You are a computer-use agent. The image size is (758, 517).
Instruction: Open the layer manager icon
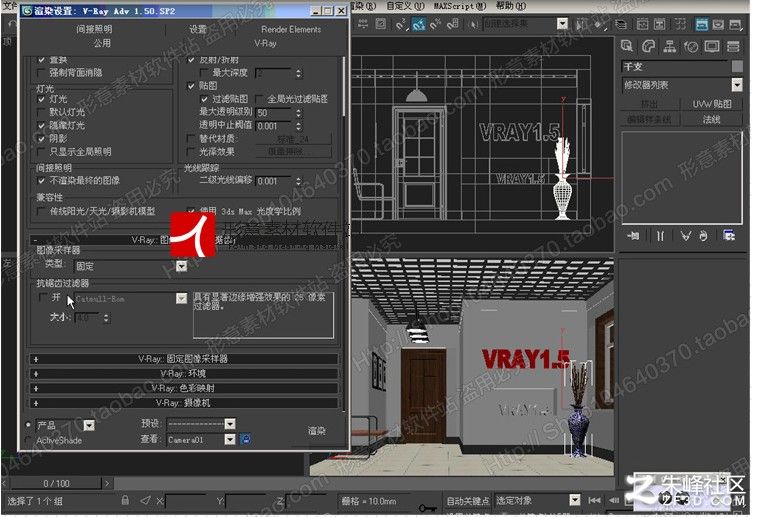click(x=621, y=24)
